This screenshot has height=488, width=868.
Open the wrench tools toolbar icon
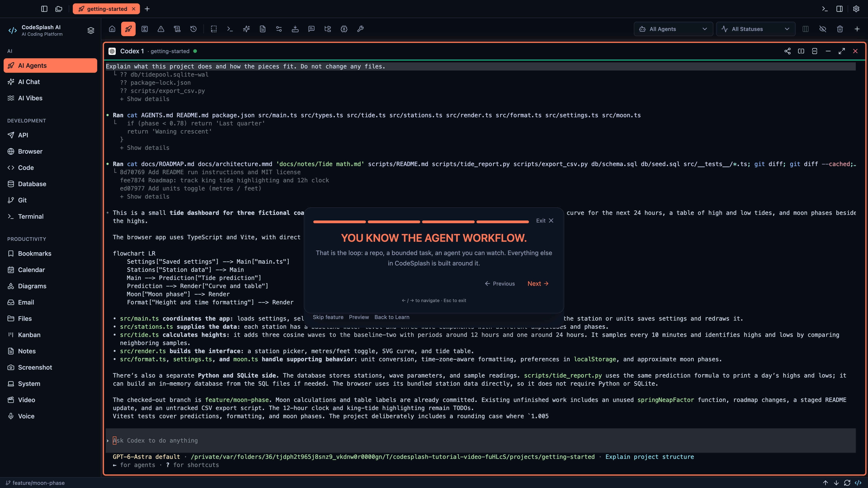360,29
